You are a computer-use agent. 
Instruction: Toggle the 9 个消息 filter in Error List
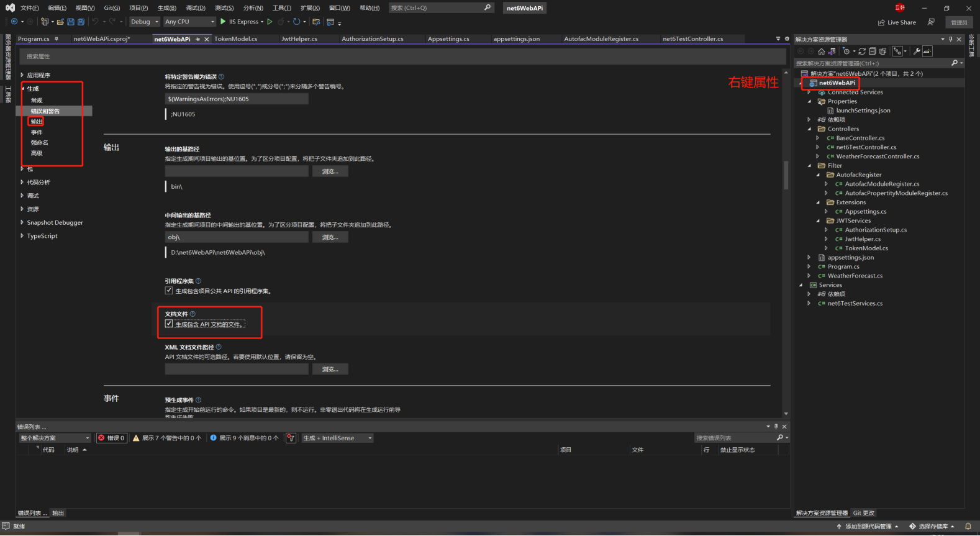point(244,438)
